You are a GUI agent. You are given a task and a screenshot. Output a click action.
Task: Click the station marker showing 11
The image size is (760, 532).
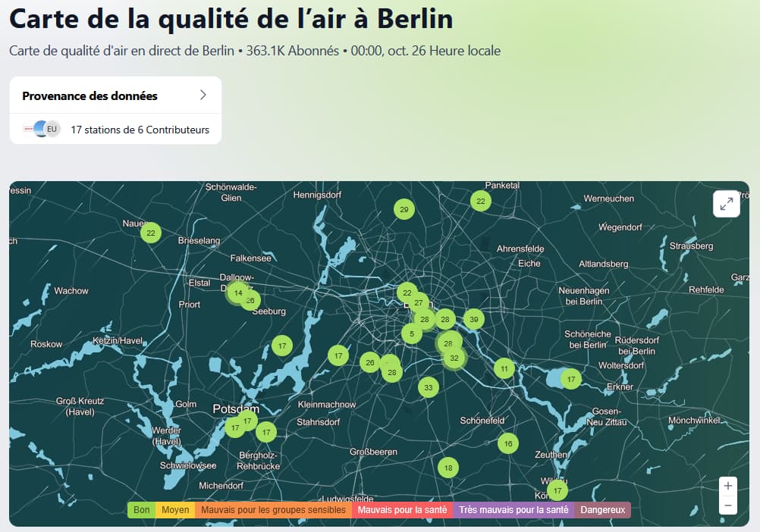click(504, 369)
